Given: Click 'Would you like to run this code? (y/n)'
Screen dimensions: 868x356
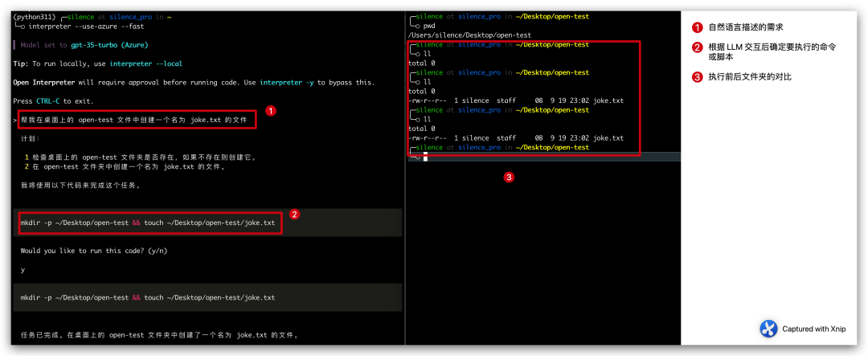Looking at the screenshot, I should coord(93,251).
